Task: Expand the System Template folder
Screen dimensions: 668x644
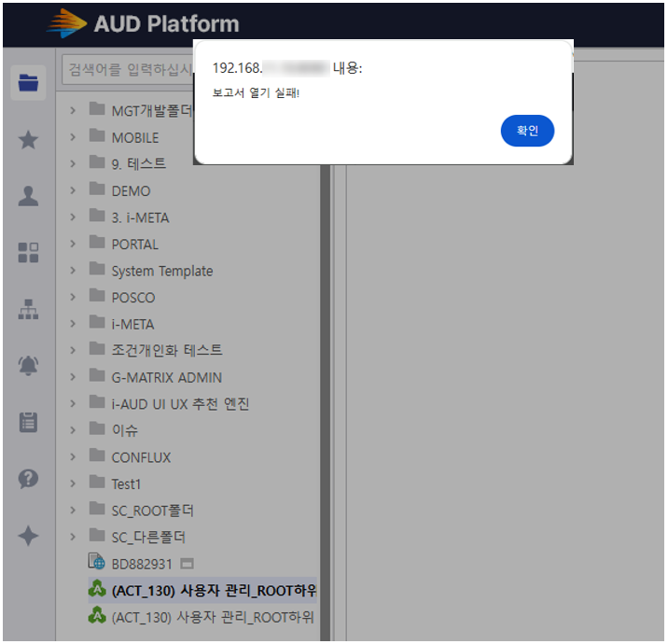Action: point(73,271)
